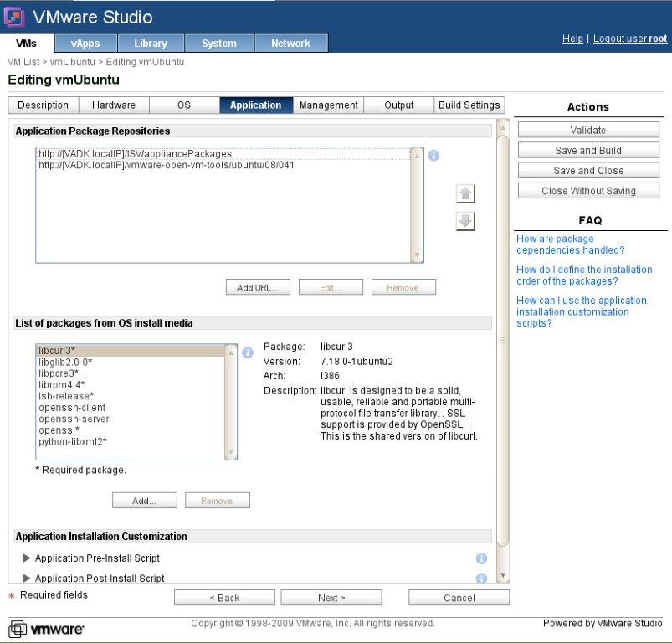
Task: Select openssl* package
Action: point(131,430)
